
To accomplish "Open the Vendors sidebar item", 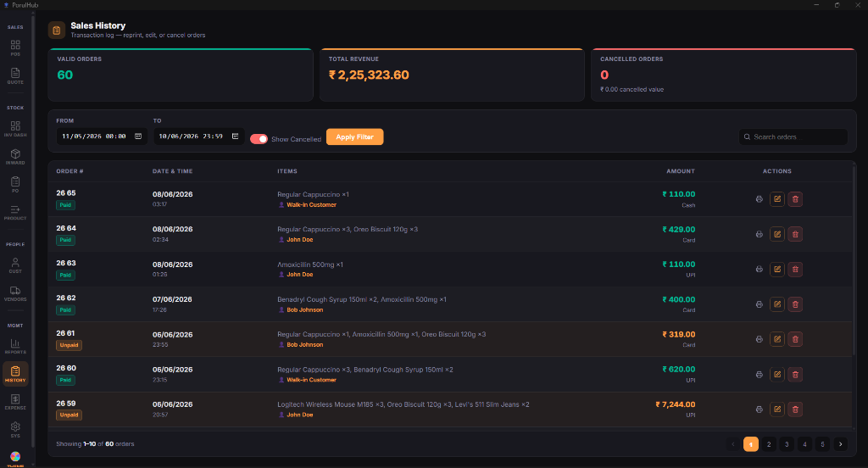I will [15, 293].
